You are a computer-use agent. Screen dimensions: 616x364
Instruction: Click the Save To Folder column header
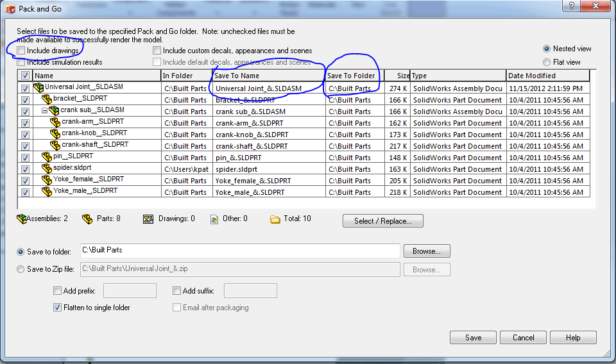[354, 76]
